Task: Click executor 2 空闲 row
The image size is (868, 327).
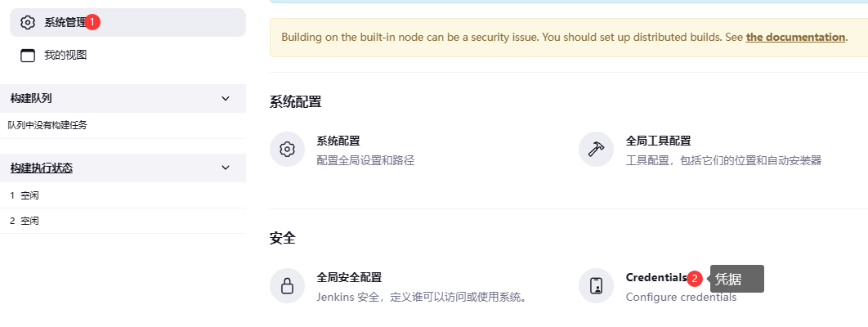Action: 123,221
